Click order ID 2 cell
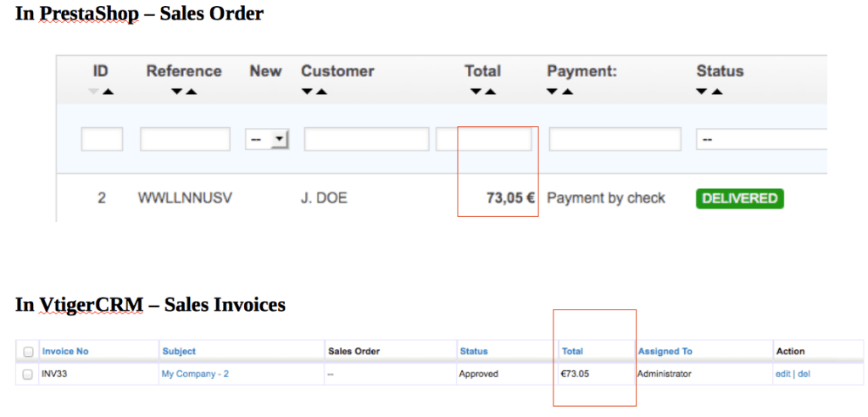Image resolution: width=868 pixels, height=417 pixels. coord(102,198)
